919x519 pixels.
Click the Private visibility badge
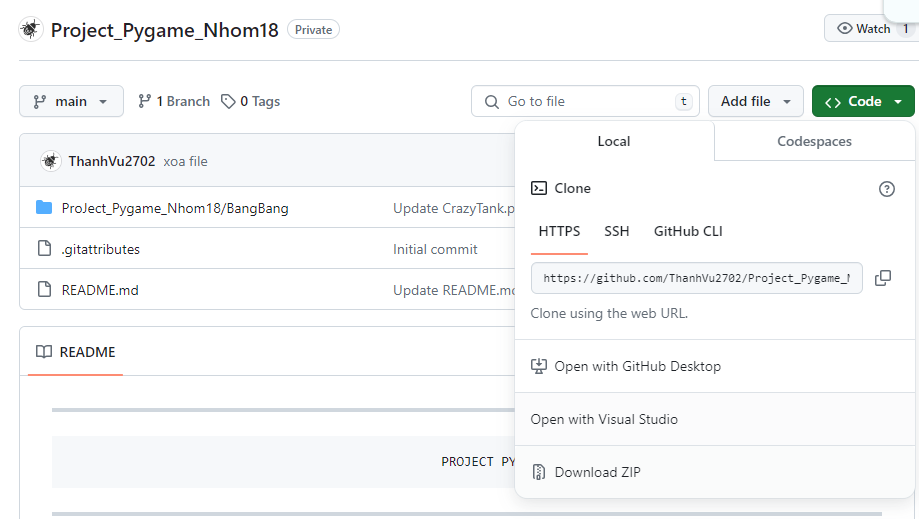coord(313,30)
